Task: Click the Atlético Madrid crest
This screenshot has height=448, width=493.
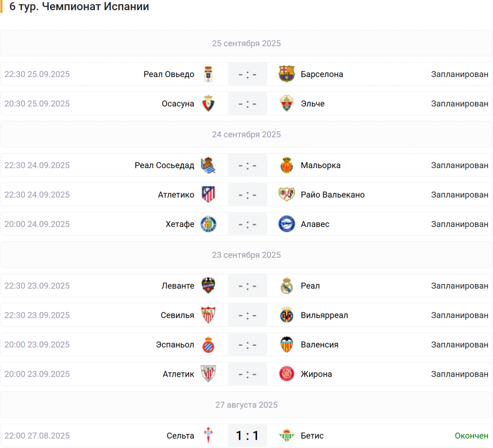Action: 208,195
